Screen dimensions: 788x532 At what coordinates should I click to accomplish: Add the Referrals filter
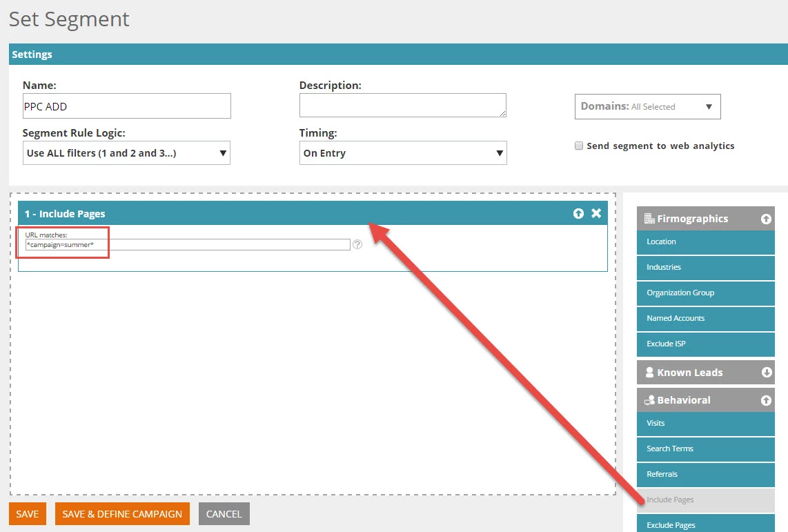click(706, 475)
